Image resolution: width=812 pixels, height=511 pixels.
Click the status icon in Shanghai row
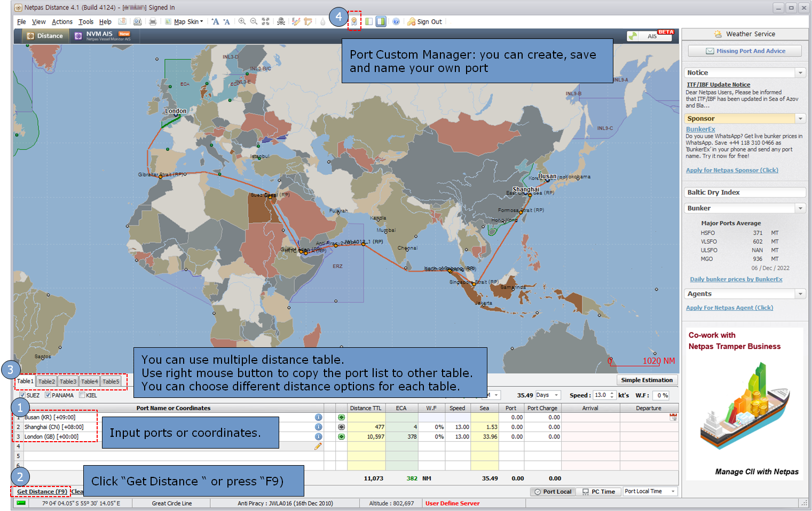click(341, 427)
